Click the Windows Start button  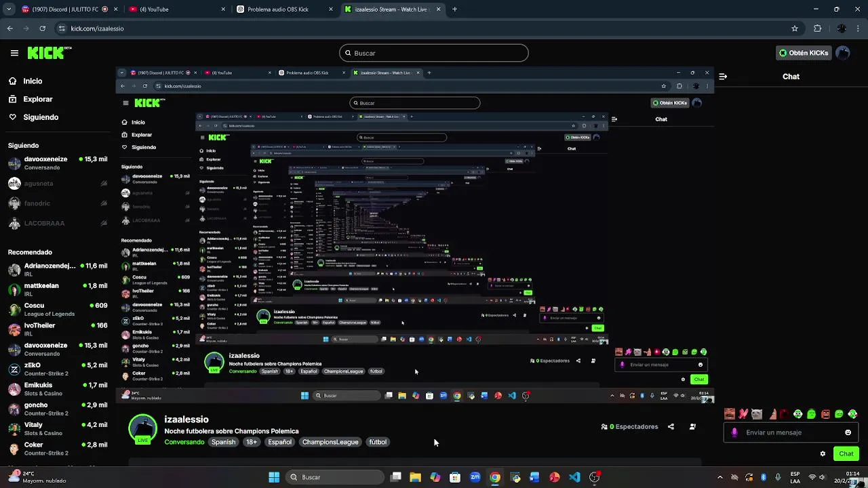pyautogui.click(x=274, y=477)
